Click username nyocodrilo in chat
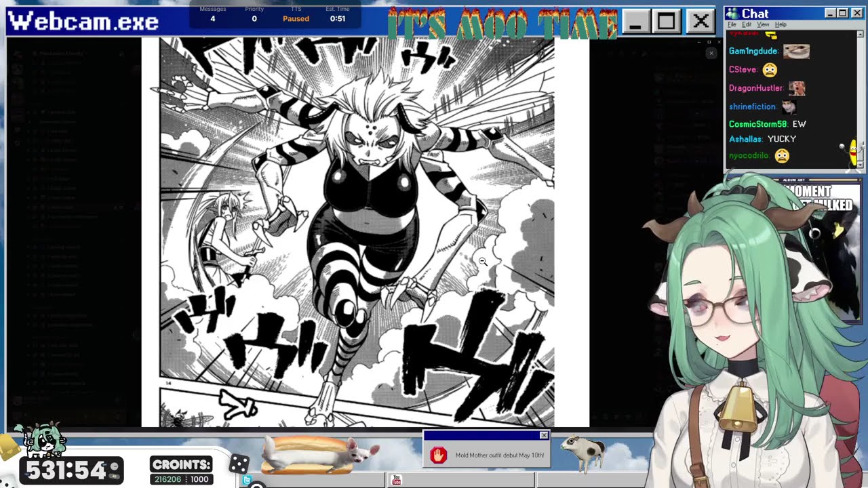 tap(749, 156)
